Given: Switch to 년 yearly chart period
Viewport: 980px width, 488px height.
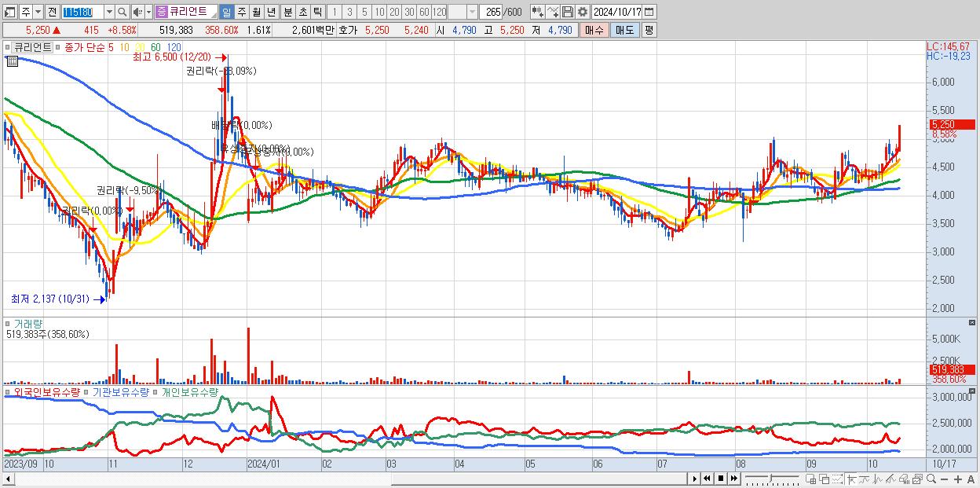Looking at the screenshot, I should pyautogui.click(x=271, y=12).
